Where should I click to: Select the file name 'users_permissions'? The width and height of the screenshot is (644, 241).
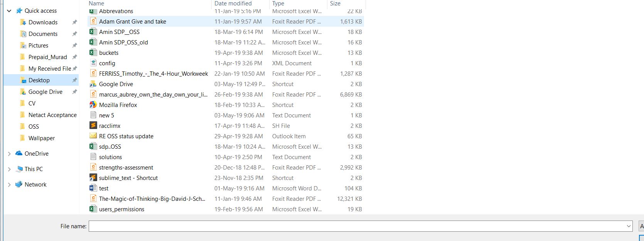coord(121,209)
